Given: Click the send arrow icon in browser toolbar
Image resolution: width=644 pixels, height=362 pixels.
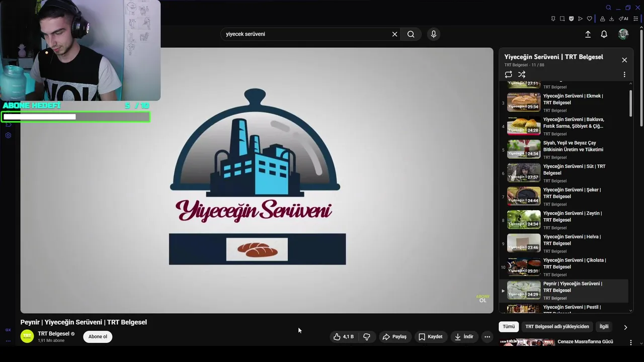Looking at the screenshot, I should [580, 19].
